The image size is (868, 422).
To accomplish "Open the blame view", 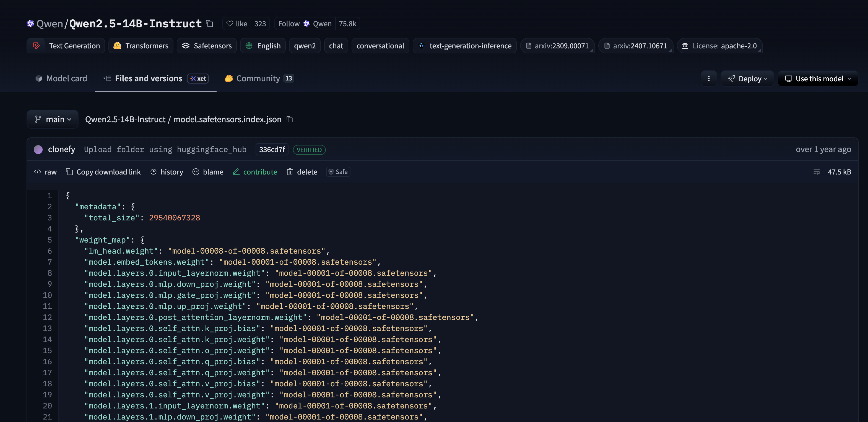I will [x=208, y=172].
